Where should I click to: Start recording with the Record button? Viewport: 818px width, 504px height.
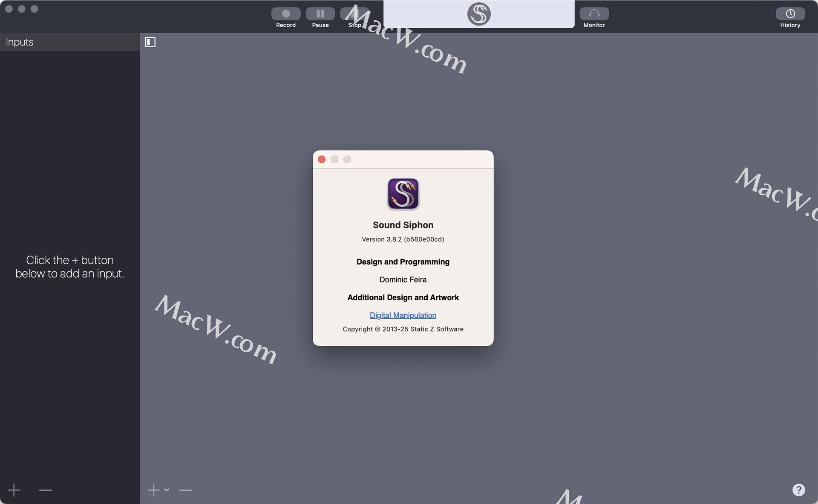coord(285,14)
